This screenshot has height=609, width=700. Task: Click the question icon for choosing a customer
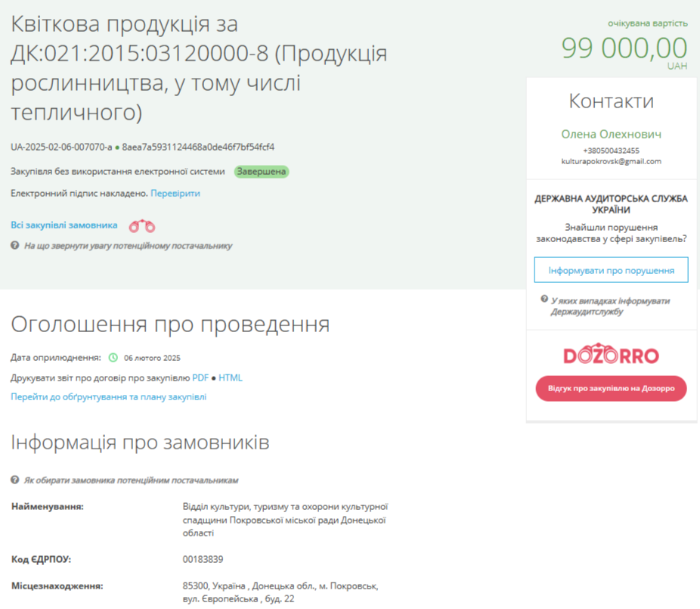click(14, 480)
